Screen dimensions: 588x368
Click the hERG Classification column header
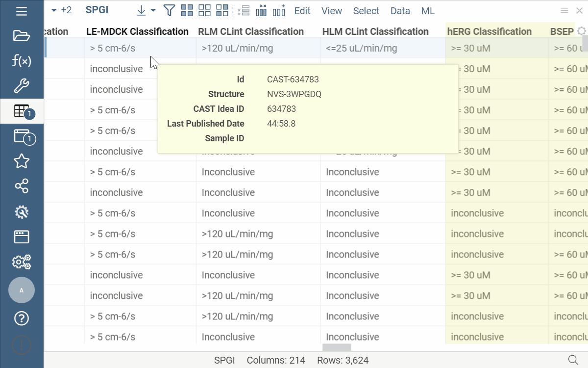(x=489, y=31)
